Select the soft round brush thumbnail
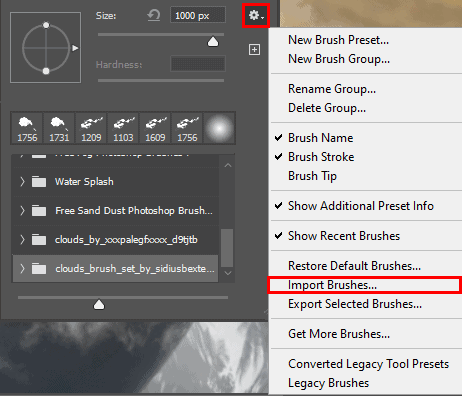Image resolution: width=462 pixels, height=396 pixels. tap(219, 128)
